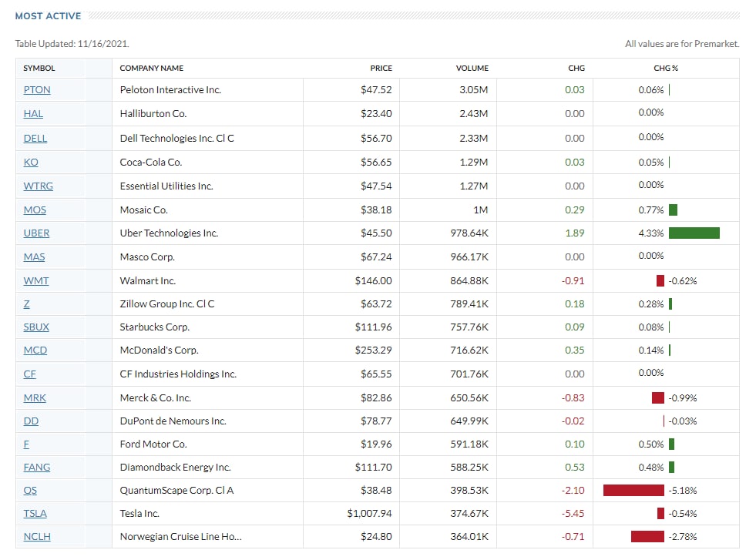Click the MCD symbol link
The width and height of the screenshot is (756, 560).
pyautogui.click(x=35, y=350)
